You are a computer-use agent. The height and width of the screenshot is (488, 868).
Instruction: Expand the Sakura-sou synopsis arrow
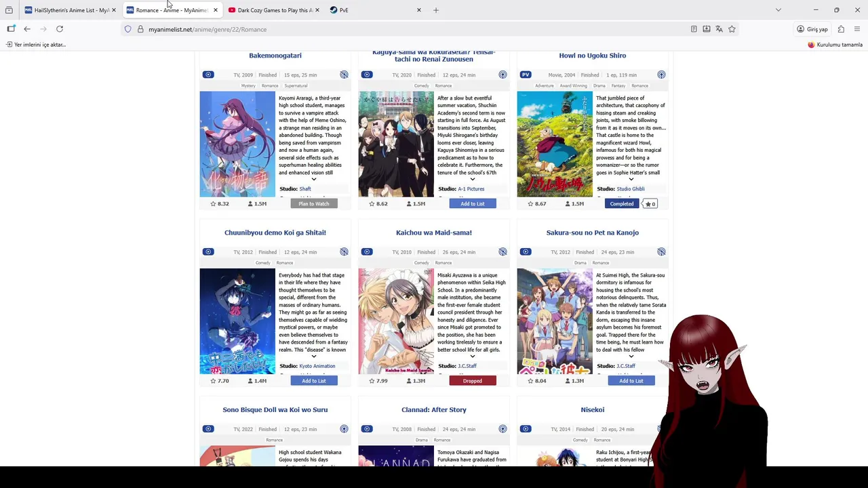click(631, 357)
